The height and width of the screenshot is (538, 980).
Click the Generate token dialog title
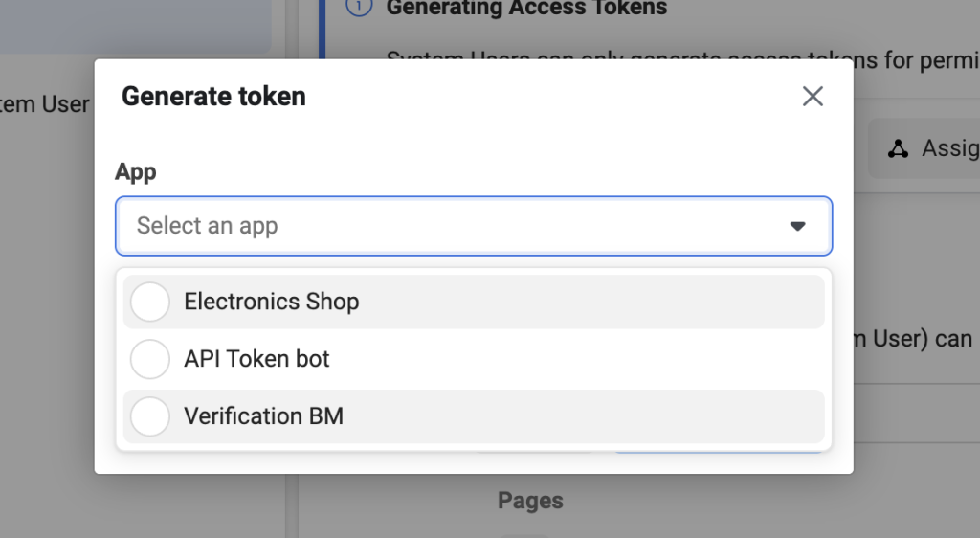(213, 97)
